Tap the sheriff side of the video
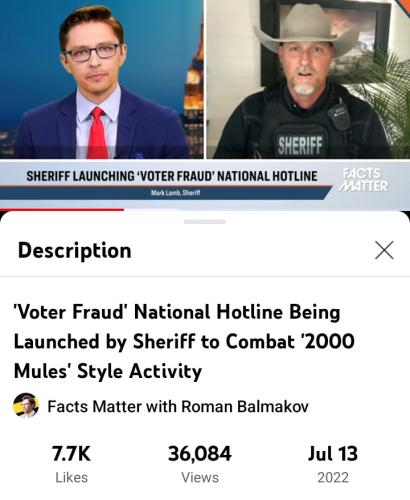 (x=308, y=79)
